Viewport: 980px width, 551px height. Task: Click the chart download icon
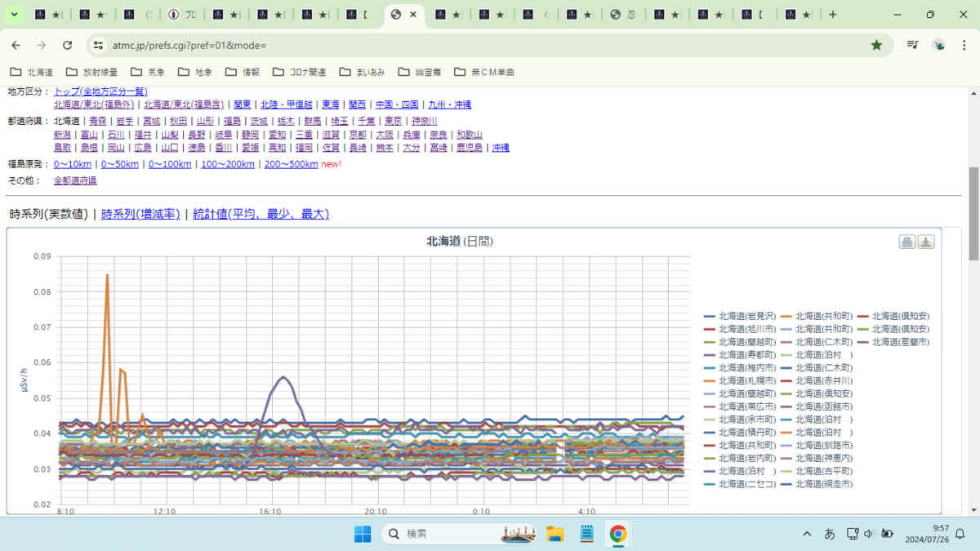926,242
